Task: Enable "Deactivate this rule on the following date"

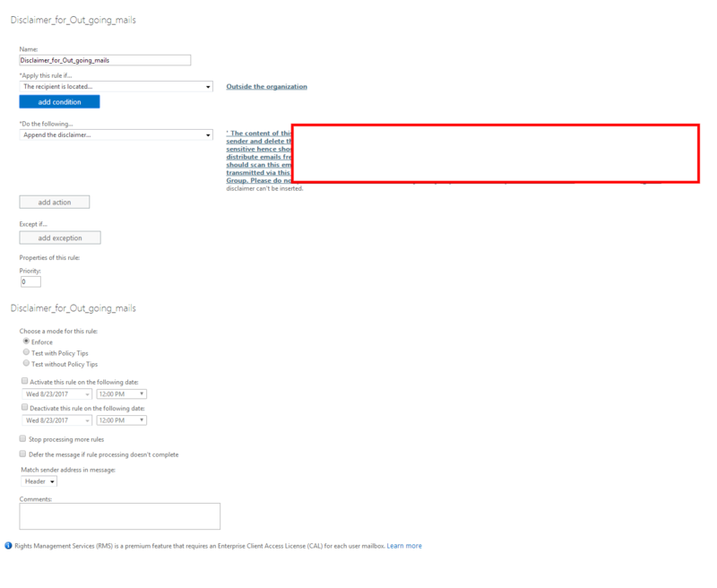Action: tap(22, 407)
